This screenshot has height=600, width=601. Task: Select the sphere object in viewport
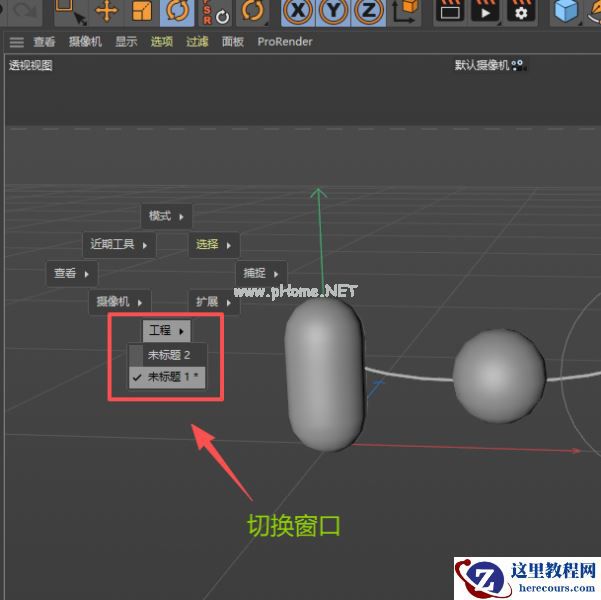[x=499, y=376]
